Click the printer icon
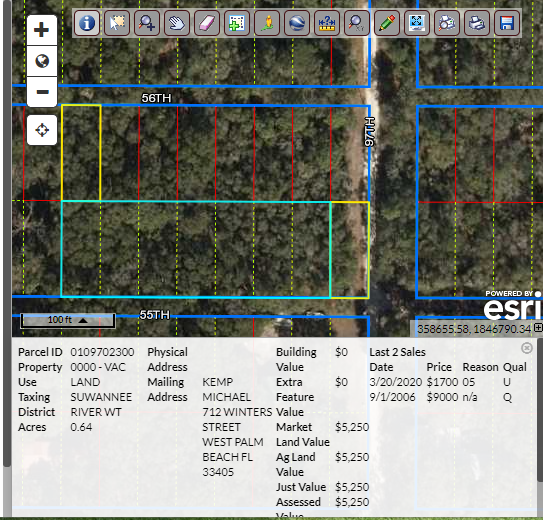Screen dimensions: 543x520 pyautogui.click(x=477, y=23)
